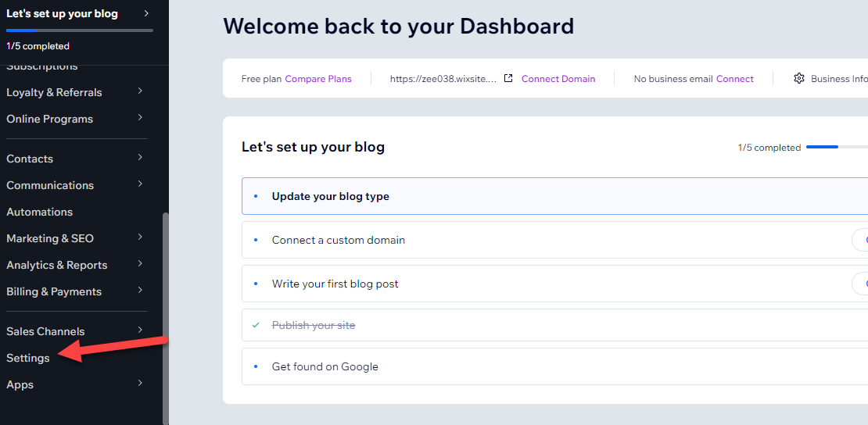Open the Apps sidebar item
868x425 pixels.
pos(20,384)
